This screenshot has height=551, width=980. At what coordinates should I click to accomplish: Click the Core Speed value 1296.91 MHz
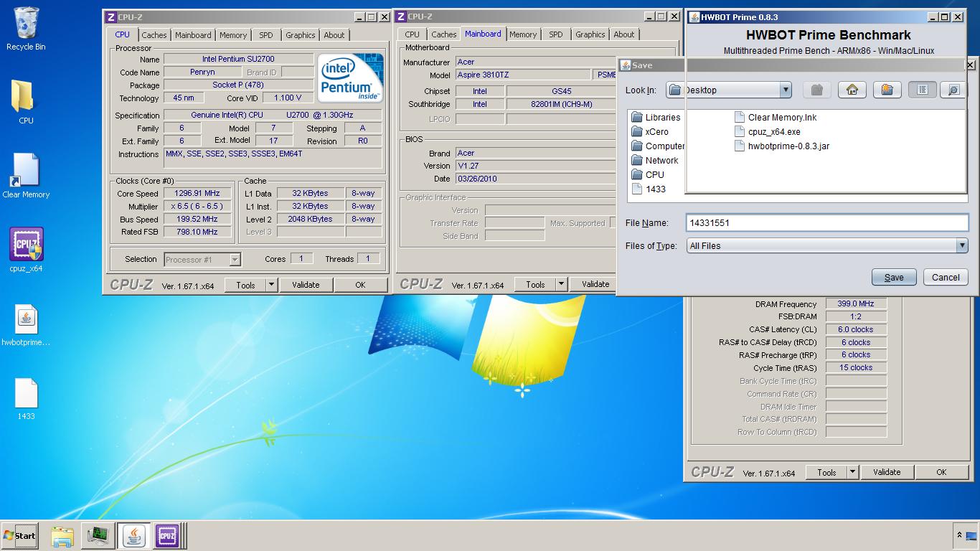coord(198,193)
